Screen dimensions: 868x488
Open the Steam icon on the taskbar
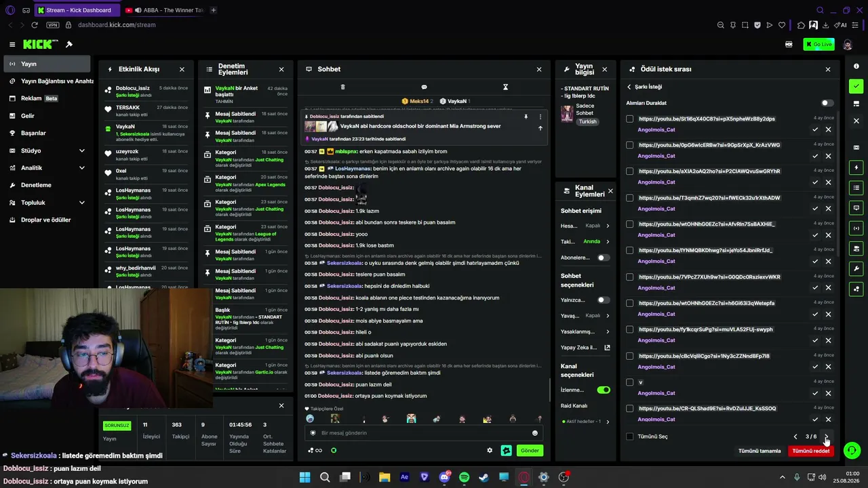pos(484,477)
